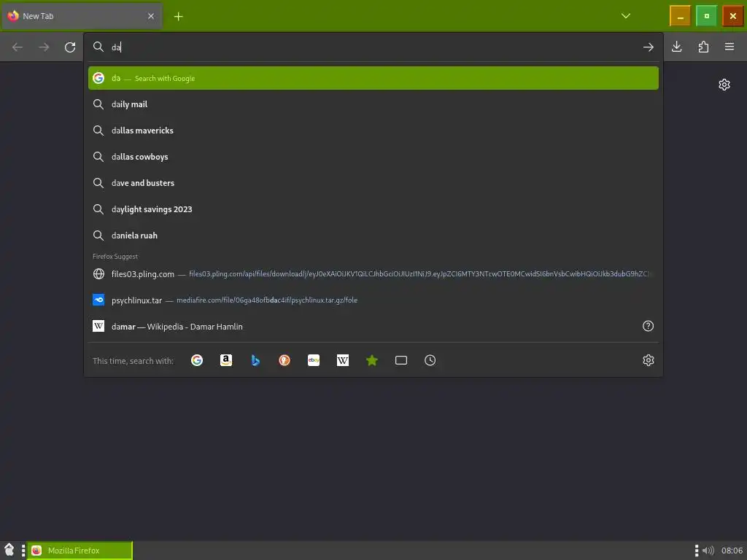Search this time with Amazon icon
This screenshot has width=747, height=560.
point(226,360)
